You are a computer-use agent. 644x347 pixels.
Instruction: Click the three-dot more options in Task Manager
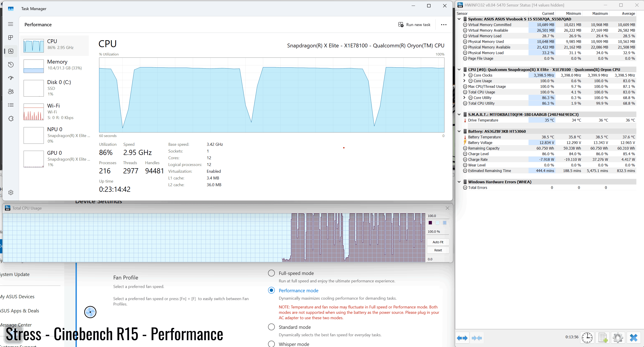[x=444, y=25]
